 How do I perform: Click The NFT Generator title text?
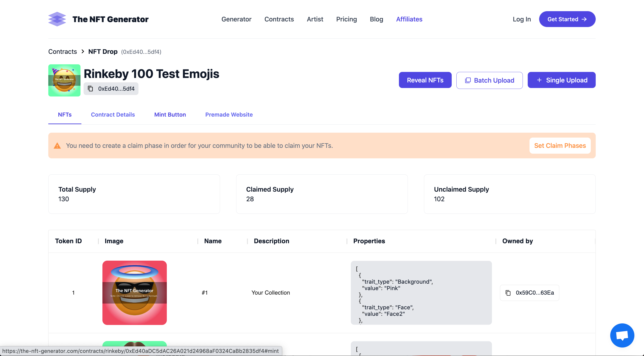[x=110, y=19]
